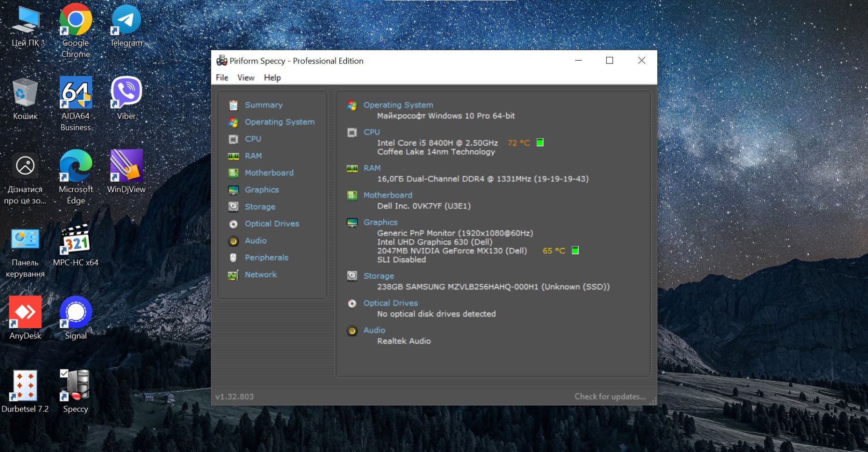Select the AnyDesk desktop shortcut
The height and width of the screenshot is (452, 868).
pos(25,318)
